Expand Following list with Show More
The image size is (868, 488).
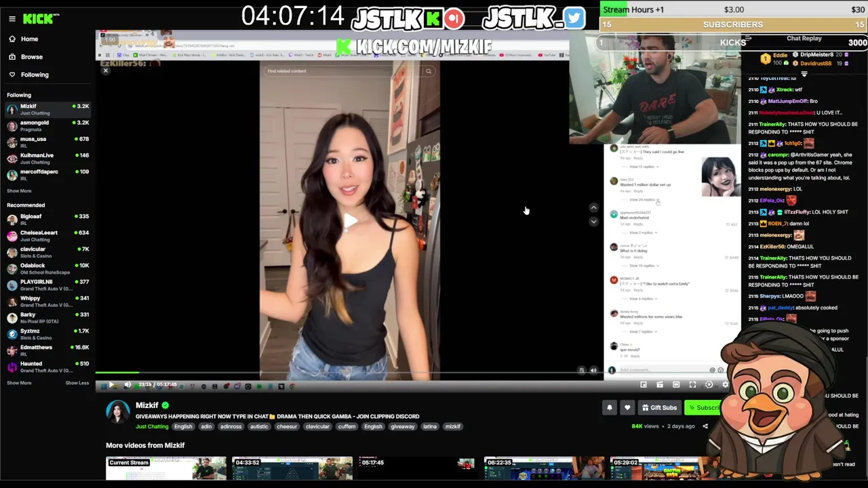pyautogui.click(x=19, y=191)
